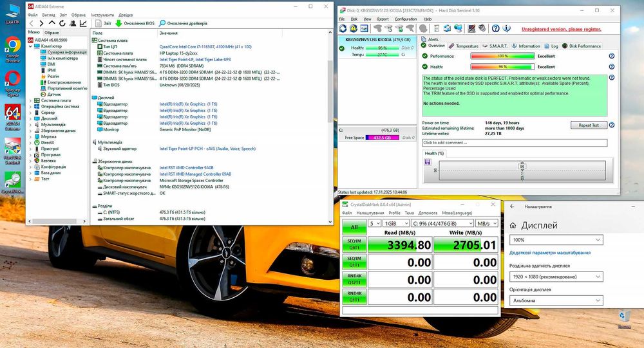The width and height of the screenshot is (644, 348).
Task: Click RND4K Q32T1 test button
Action: pos(354,279)
